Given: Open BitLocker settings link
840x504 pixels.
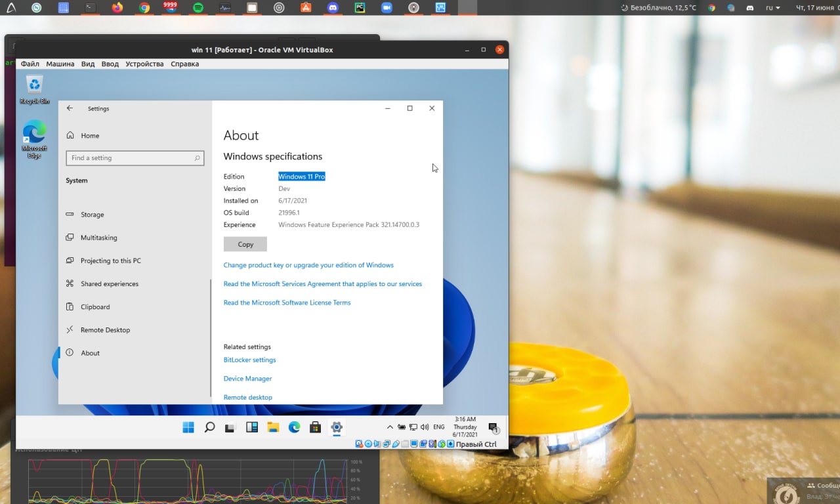Looking at the screenshot, I should click(249, 360).
